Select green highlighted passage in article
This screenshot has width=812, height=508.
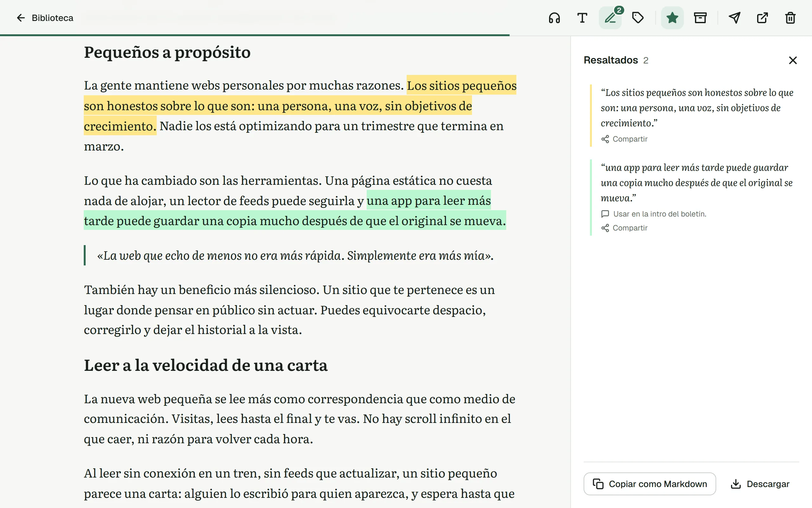tap(295, 220)
